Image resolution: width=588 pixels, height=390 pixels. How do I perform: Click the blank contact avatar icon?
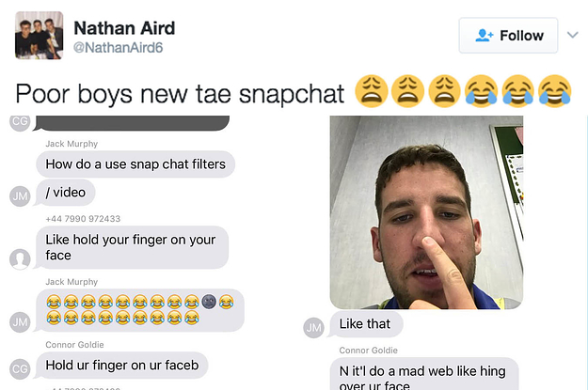click(x=20, y=258)
